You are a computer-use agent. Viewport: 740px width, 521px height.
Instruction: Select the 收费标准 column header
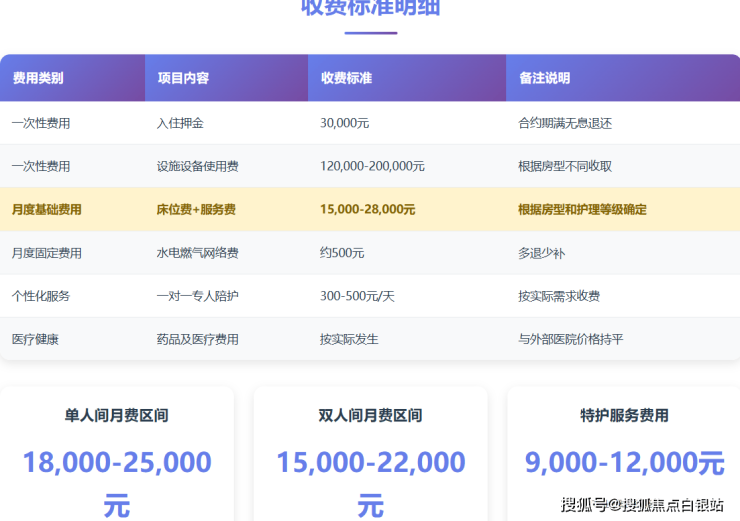pos(346,78)
